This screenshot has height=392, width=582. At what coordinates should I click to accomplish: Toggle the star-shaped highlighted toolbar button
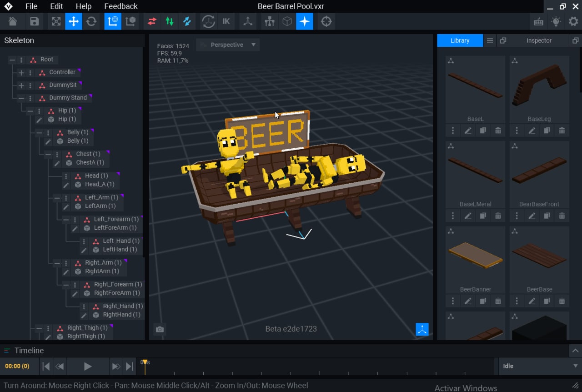coord(305,21)
